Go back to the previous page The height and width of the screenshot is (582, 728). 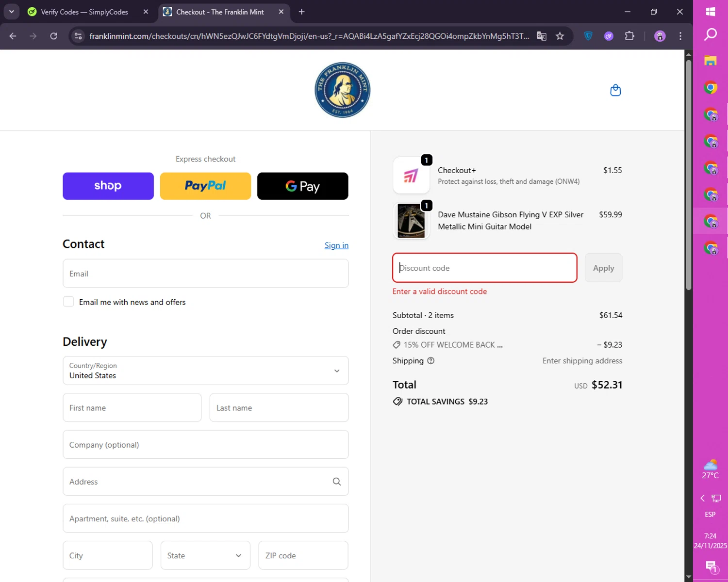coord(13,36)
